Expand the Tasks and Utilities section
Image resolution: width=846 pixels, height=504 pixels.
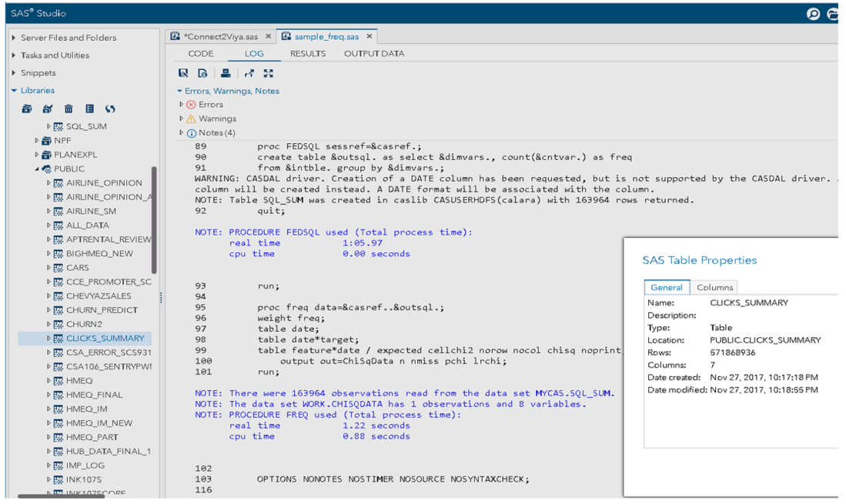pos(14,55)
